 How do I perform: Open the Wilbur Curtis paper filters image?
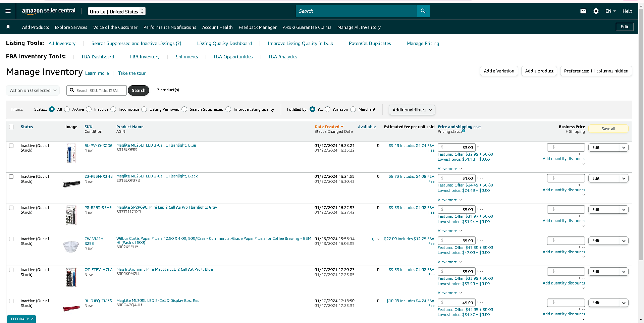coord(71,247)
